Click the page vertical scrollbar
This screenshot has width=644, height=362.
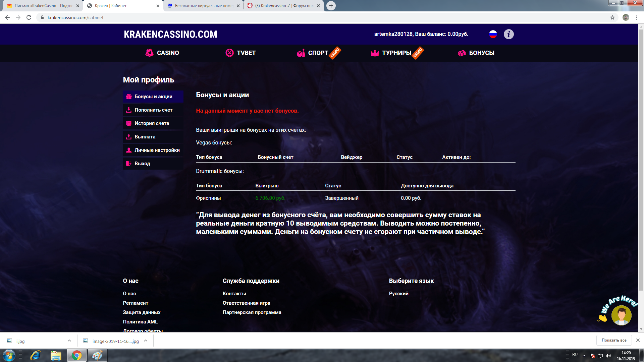click(x=641, y=168)
